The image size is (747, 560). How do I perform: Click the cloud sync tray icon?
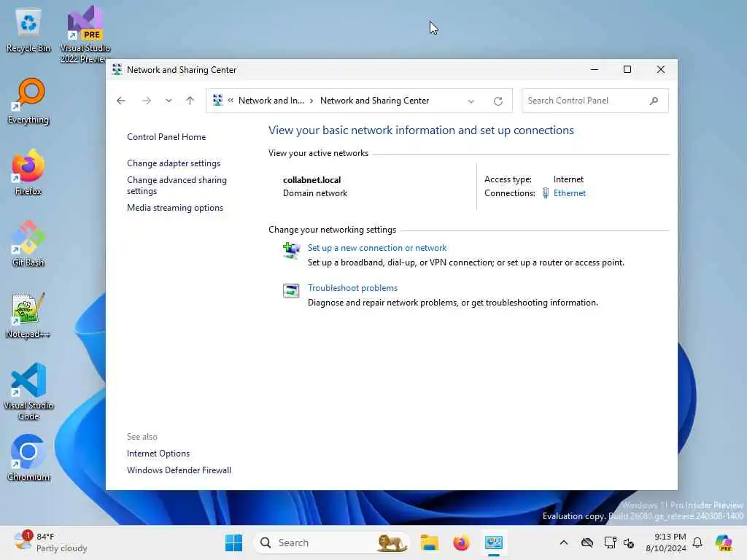587,542
